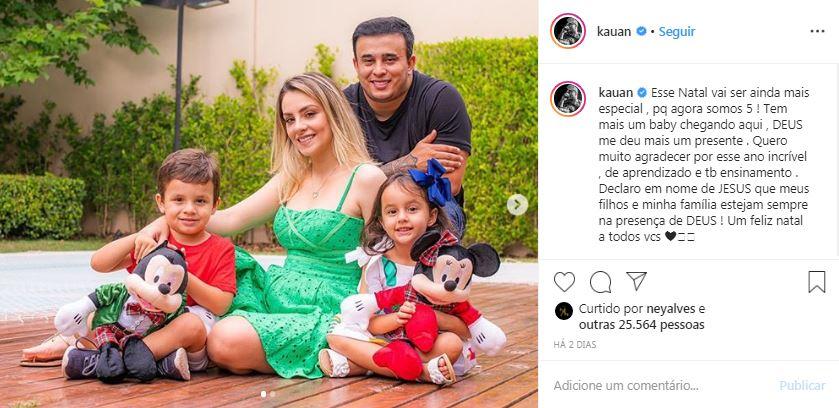Open comments via speech bubble icon
The height and width of the screenshot is (408, 839).
coord(600,282)
